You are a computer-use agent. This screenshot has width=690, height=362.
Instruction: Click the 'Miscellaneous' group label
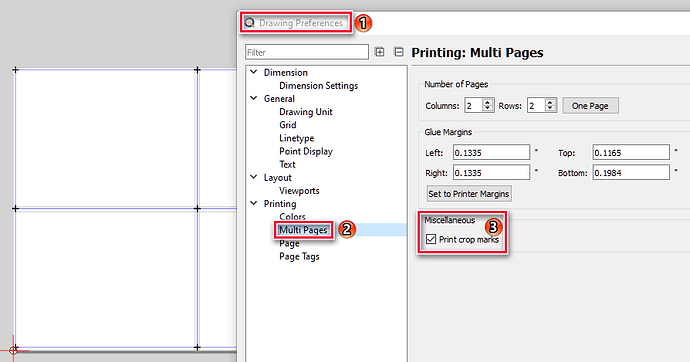(450, 220)
